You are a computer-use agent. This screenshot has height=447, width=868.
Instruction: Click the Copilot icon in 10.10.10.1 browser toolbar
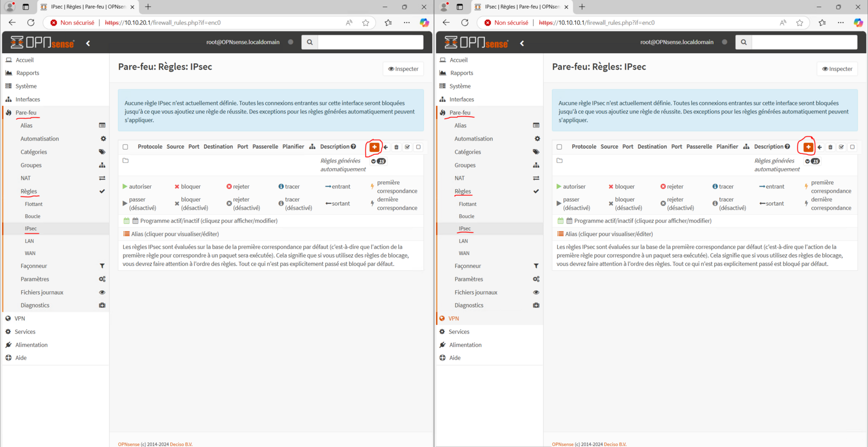[858, 23]
